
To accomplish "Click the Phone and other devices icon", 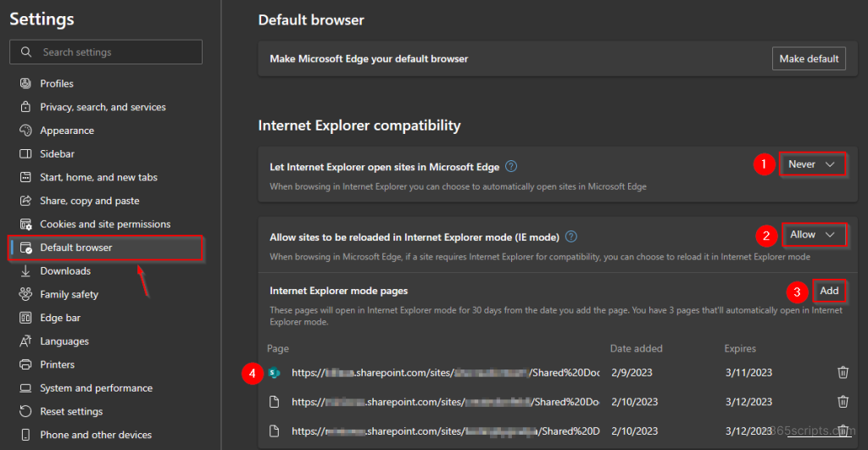I will point(25,435).
